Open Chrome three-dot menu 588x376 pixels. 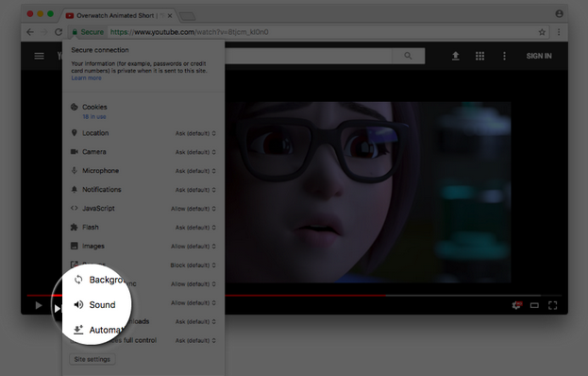click(x=559, y=32)
